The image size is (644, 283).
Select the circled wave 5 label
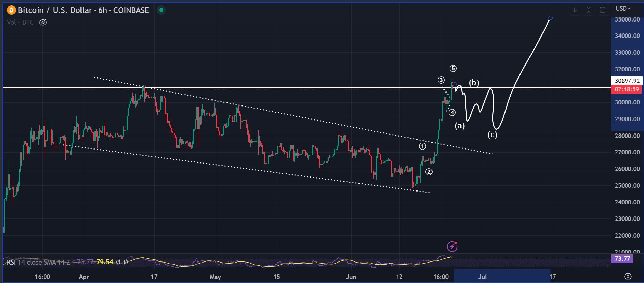(453, 69)
